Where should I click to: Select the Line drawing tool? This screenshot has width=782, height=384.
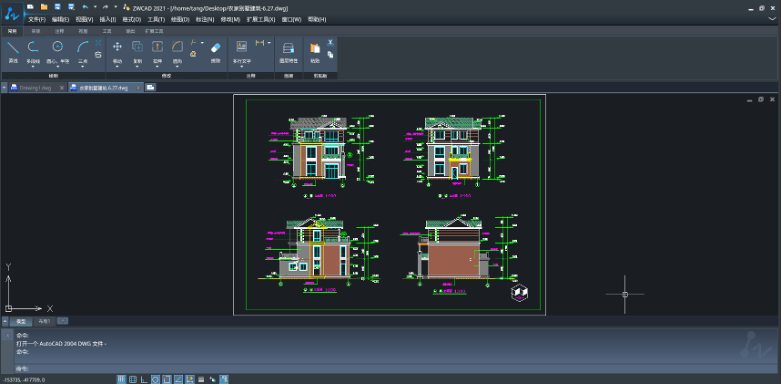[x=13, y=52]
